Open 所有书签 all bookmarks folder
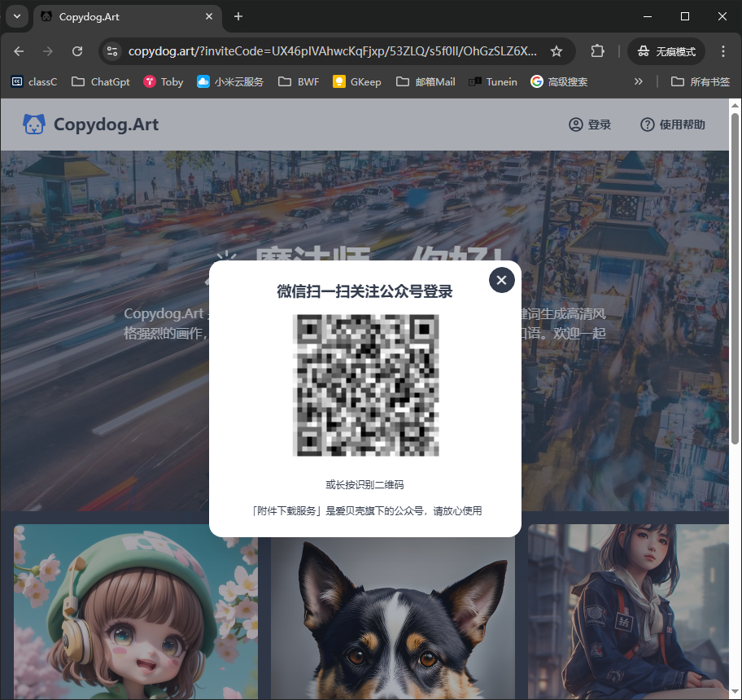This screenshot has width=742, height=700. click(x=701, y=82)
